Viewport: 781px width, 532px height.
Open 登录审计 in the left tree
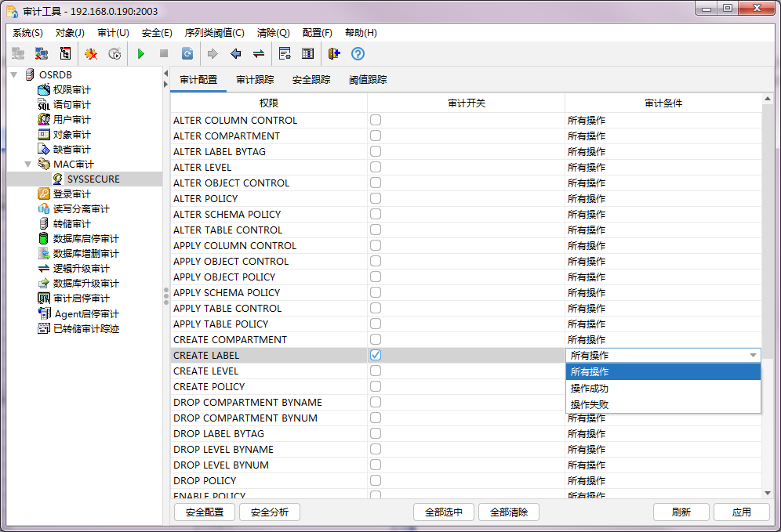(x=71, y=194)
